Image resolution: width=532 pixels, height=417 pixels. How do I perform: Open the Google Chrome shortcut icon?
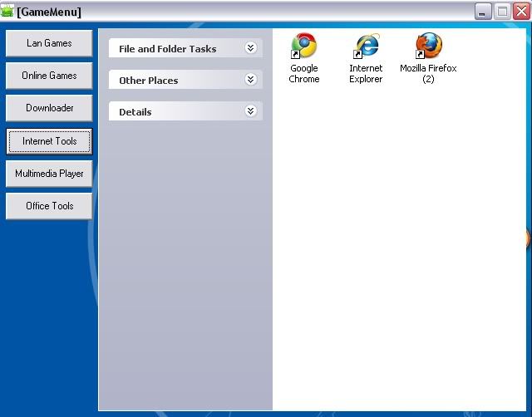pos(303,47)
